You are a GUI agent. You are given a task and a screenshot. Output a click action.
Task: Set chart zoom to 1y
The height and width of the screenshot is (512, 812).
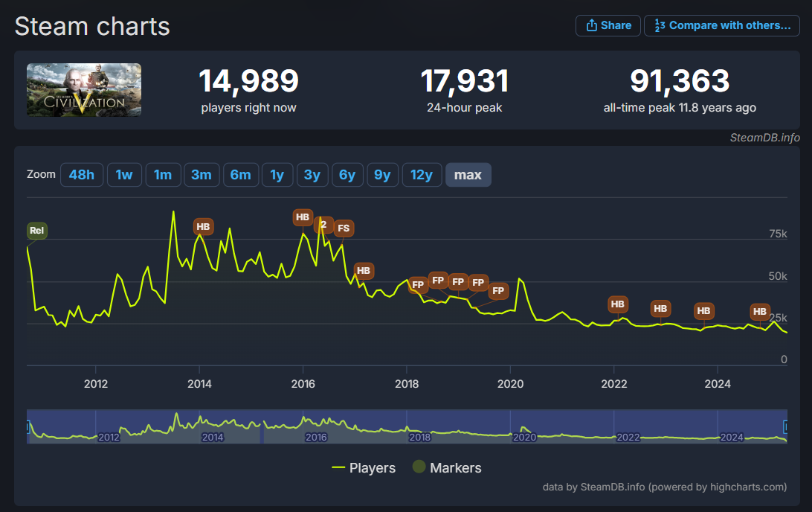277,175
